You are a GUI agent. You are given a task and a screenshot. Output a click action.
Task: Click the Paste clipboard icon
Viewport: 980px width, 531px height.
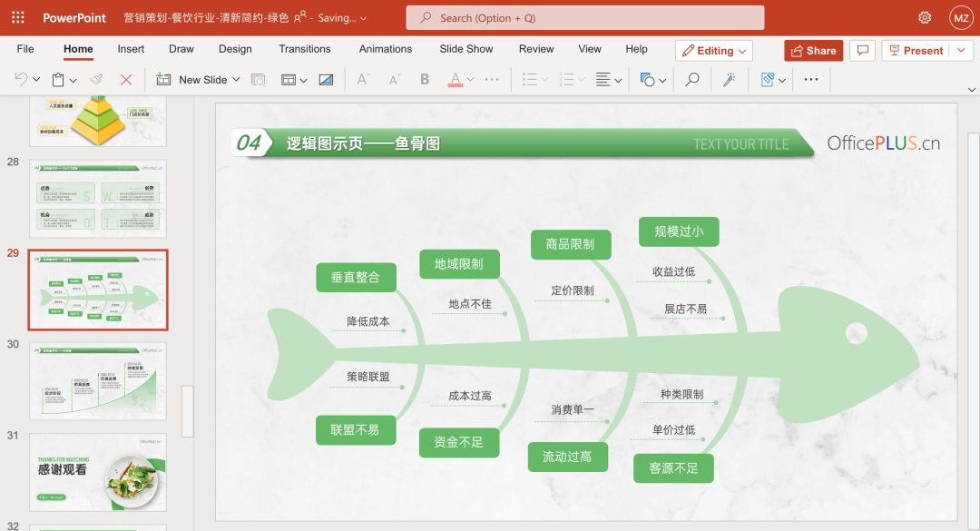(x=58, y=80)
